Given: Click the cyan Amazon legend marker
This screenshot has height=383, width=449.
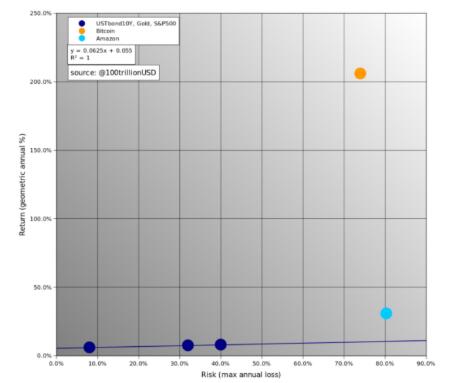Looking at the screenshot, I should (x=82, y=38).
